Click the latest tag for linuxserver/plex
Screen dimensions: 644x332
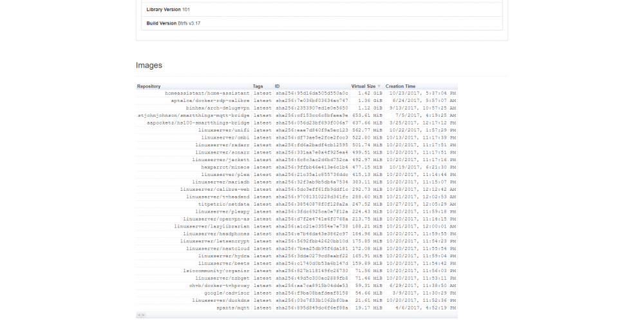tap(263, 175)
